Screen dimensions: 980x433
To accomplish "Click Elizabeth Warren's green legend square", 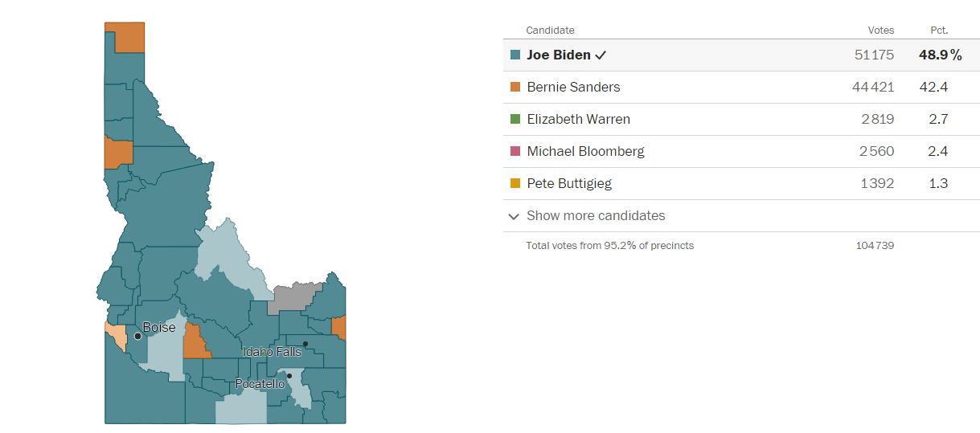I will [515, 119].
